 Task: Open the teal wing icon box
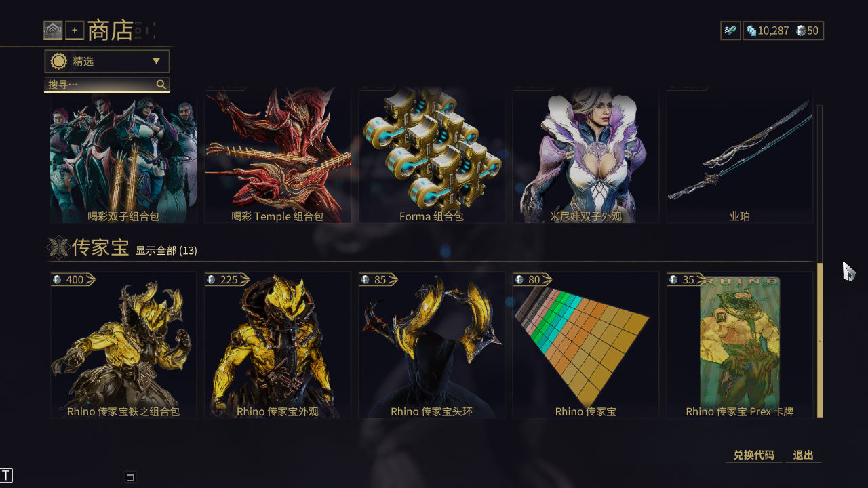pos(730,30)
